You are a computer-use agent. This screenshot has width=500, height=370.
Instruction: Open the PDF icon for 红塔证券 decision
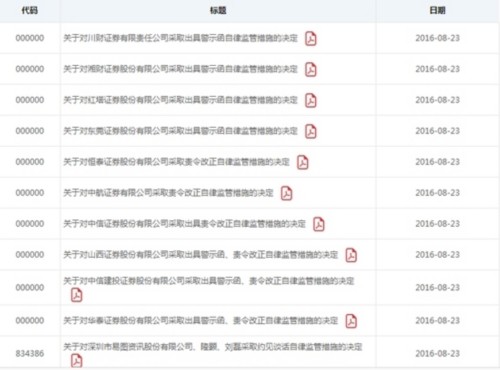pyautogui.click(x=311, y=100)
